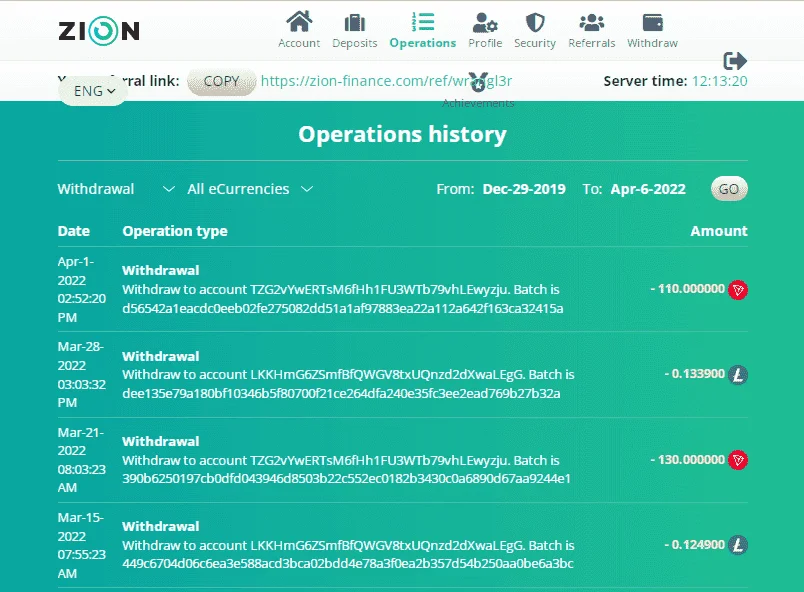Viewport: 804px width, 592px height.
Task: Click the Achievements medal icon
Action: (x=479, y=82)
